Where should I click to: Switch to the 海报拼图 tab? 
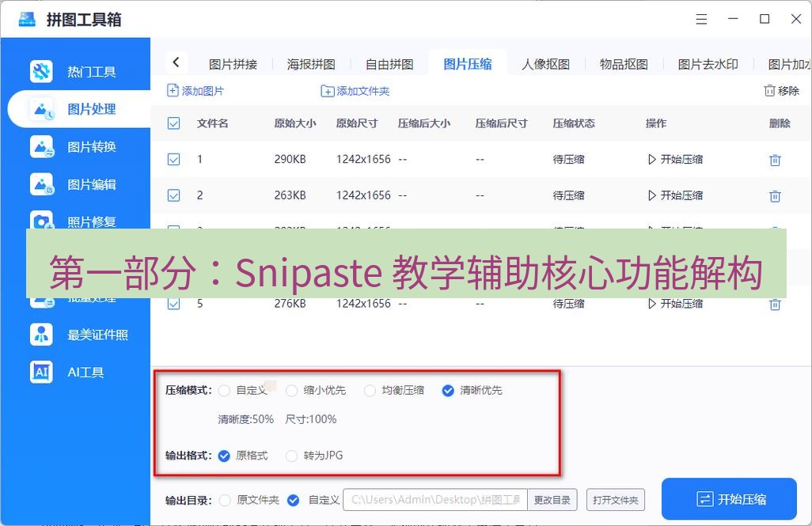[311, 64]
